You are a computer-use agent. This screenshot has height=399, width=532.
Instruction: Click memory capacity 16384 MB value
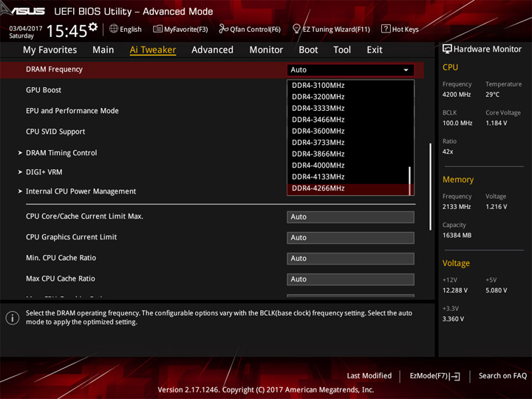[x=457, y=235]
